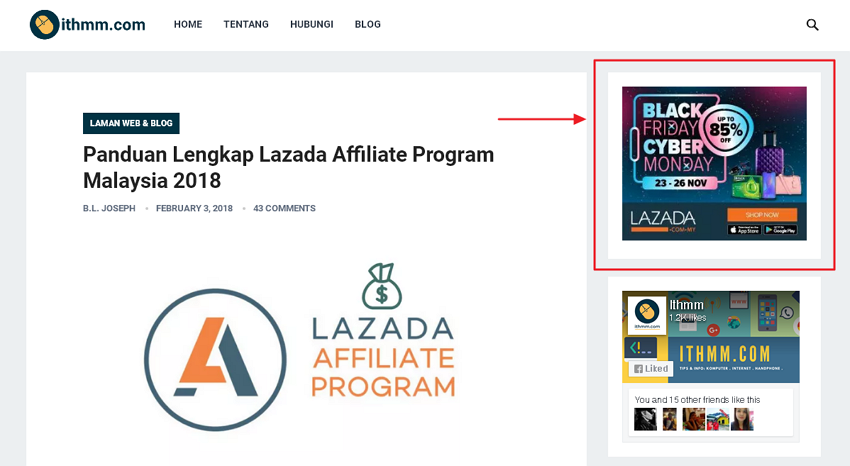This screenshot has height=466, width=850.
Task: Click the Lazada Black Friday banner ad
Action: [x=714, y=163]
